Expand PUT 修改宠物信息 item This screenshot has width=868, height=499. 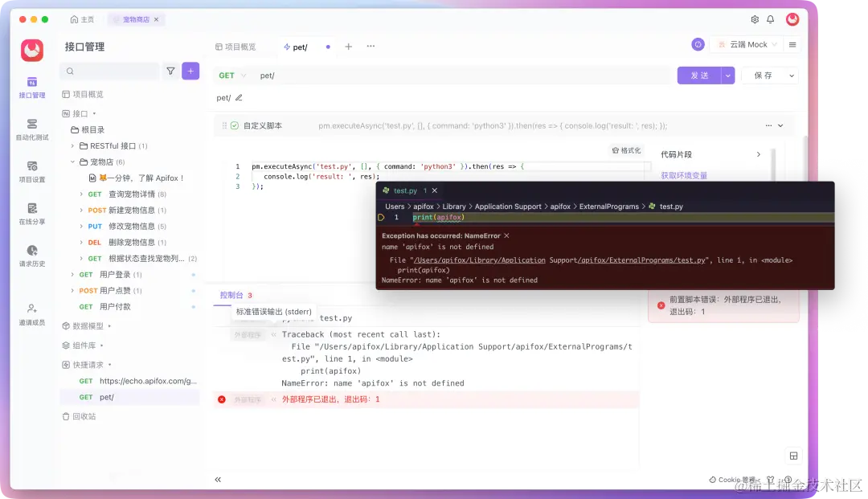tap(81, 227)
